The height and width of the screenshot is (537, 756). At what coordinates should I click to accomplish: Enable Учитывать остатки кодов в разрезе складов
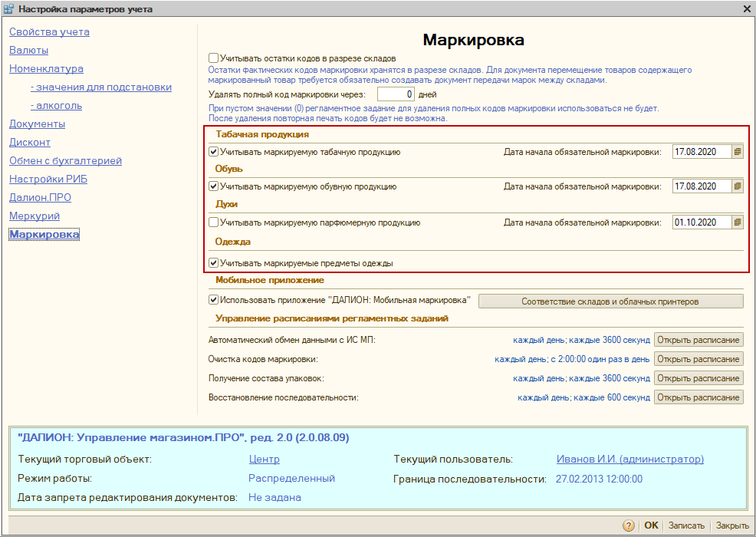coord(213,58)
